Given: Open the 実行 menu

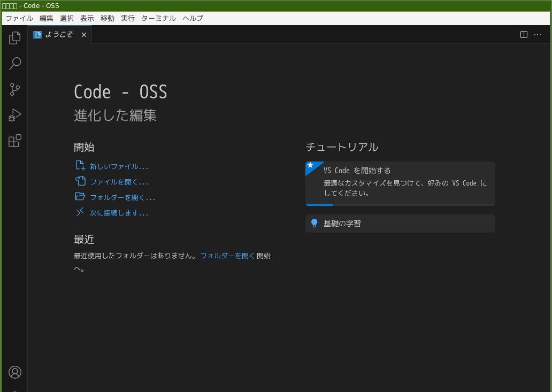Looking at the screenshot, I should [128, 18].
